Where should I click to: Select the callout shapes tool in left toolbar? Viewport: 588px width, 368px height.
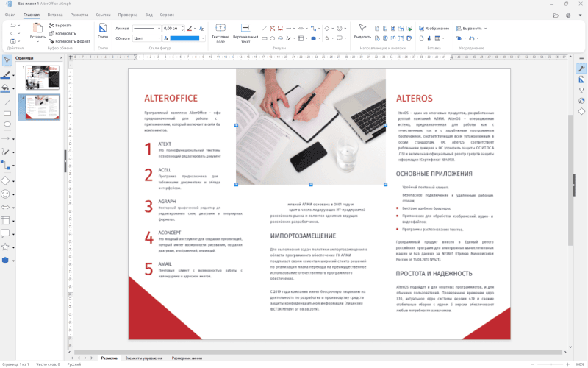[5, 233]
